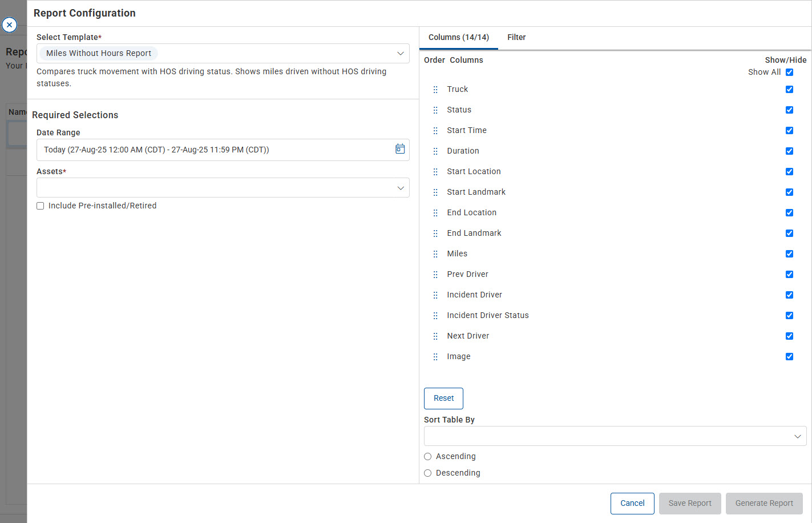Click the "Incident Driver Status" column label
The height and width of the screenshot is (523, 812).
tap(488, 315)
